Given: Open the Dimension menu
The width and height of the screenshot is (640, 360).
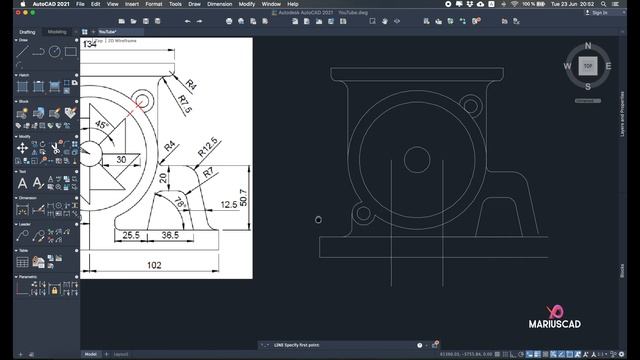Looking at the screenshot, I should pyautogui.click(x=220, y=4).
